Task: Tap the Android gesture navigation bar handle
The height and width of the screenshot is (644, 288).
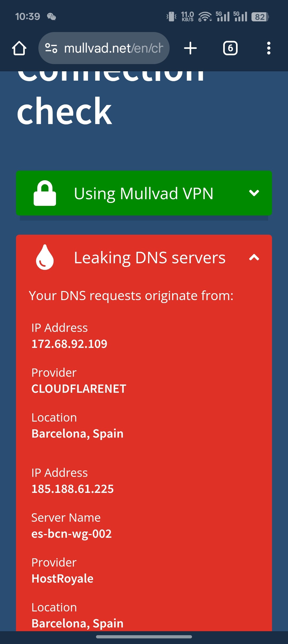Action: 144,637
